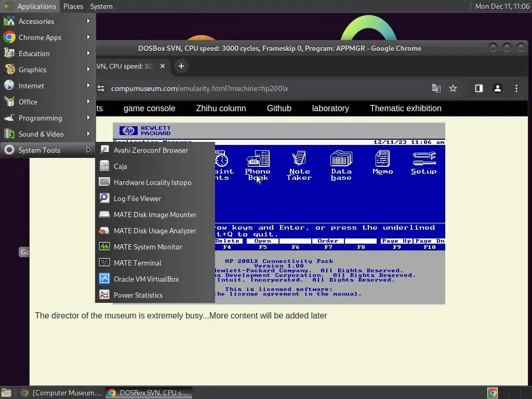
Task: Select the Office category icon
Action: (x=9, y=102)
